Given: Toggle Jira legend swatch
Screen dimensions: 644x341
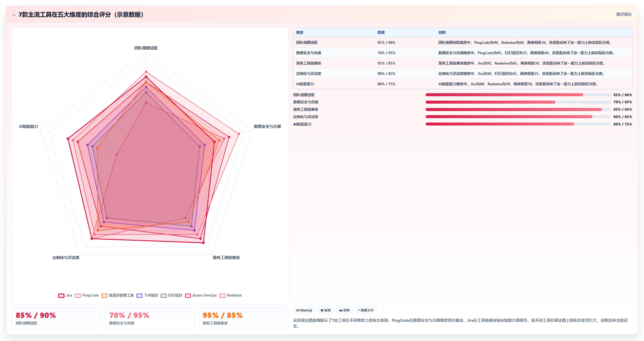Looking at the screenshot, I should [61, 295].
